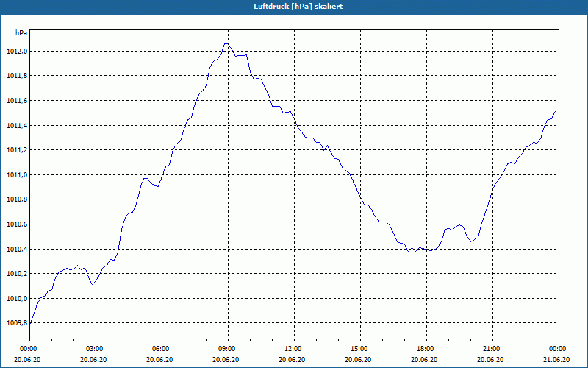Select the 1010,0 y-axis label
588x368 pixels.
coord(17,299)
